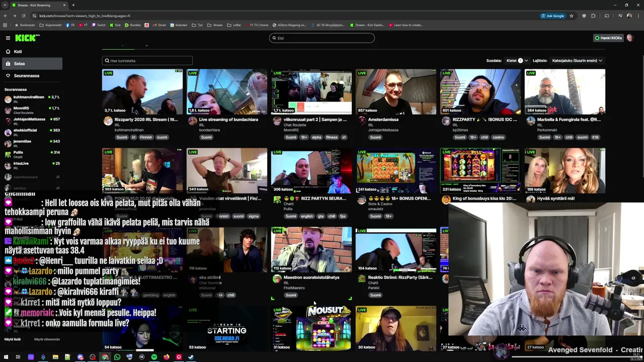Go back in the browser
The width and height of the screenshot is (644, 362).
click(6, 16)
